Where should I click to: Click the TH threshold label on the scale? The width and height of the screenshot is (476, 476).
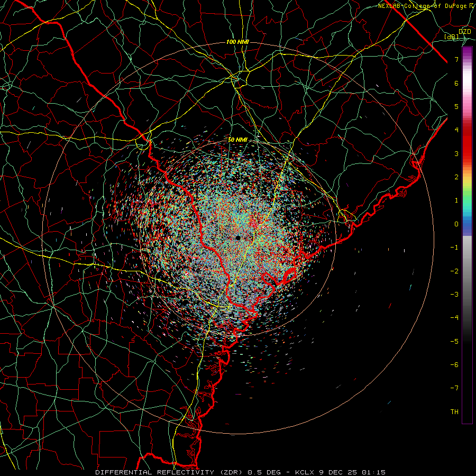[x=454, y=412]
